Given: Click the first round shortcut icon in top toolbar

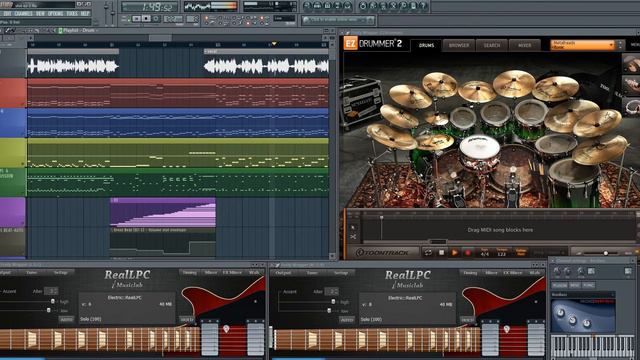Looking at the screenshot, I should [307, 6].
